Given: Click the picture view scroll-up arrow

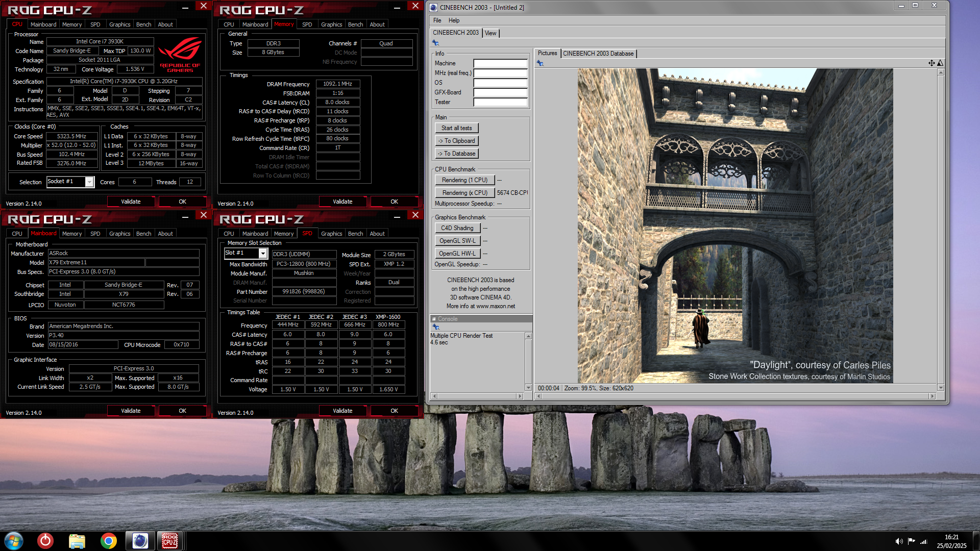Looking at the screenshot, I should click(x=940, y=72).
